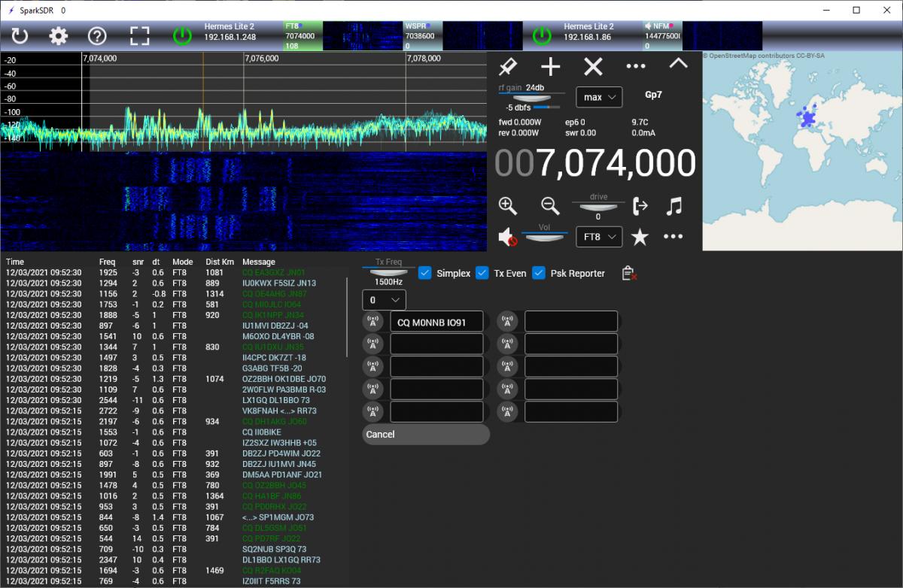
Task: Click the refresh icon in top toolbar
Action: [20, 35]
